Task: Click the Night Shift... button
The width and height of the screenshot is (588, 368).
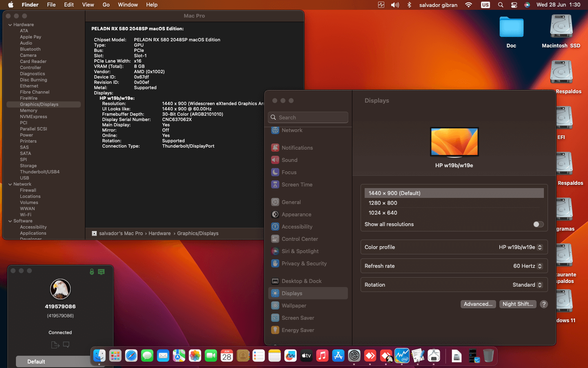Action: click(x=518, y=304)
